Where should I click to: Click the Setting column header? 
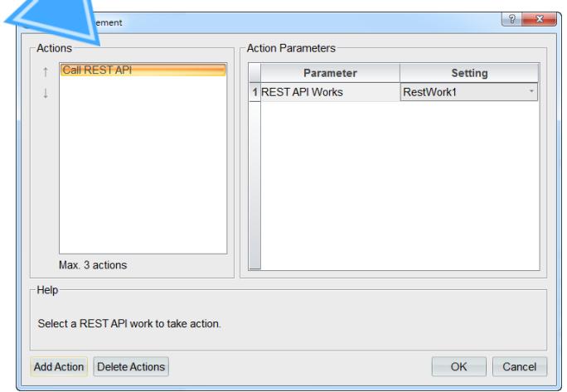point(469,73)
